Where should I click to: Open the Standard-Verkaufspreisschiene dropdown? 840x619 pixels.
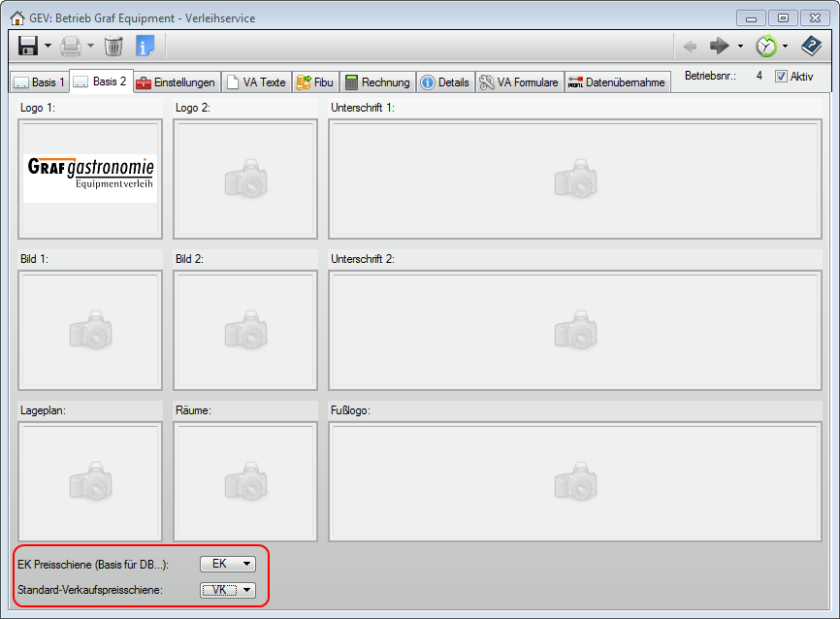(x=228, y=590)
